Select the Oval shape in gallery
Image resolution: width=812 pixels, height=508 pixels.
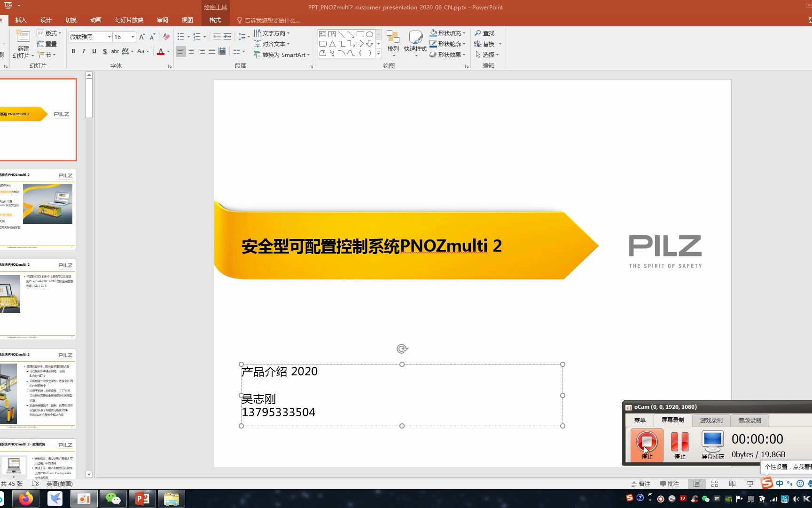tap(369, 34)
